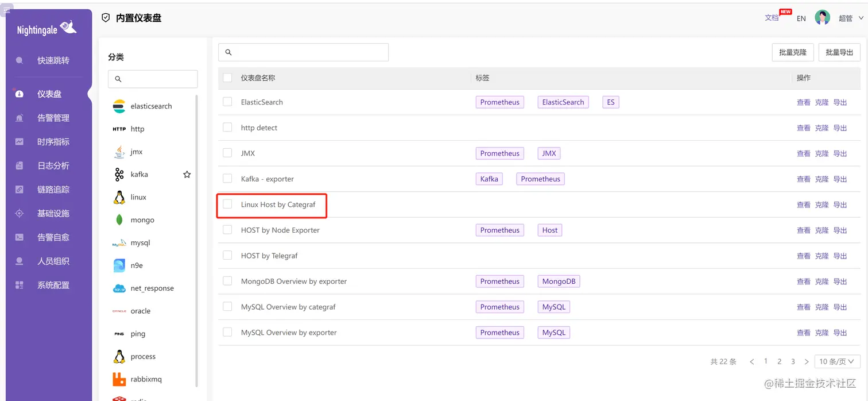Check the http detect dashboard checkbox
The height and width of the screenshot is (401, 868).
click(x=227, y=128)
